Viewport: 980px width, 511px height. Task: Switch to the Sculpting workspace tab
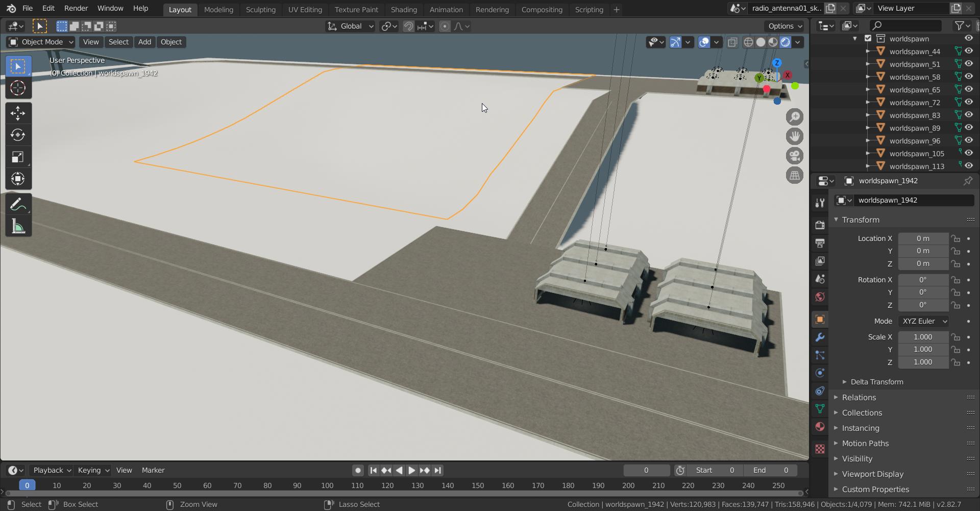260,9
